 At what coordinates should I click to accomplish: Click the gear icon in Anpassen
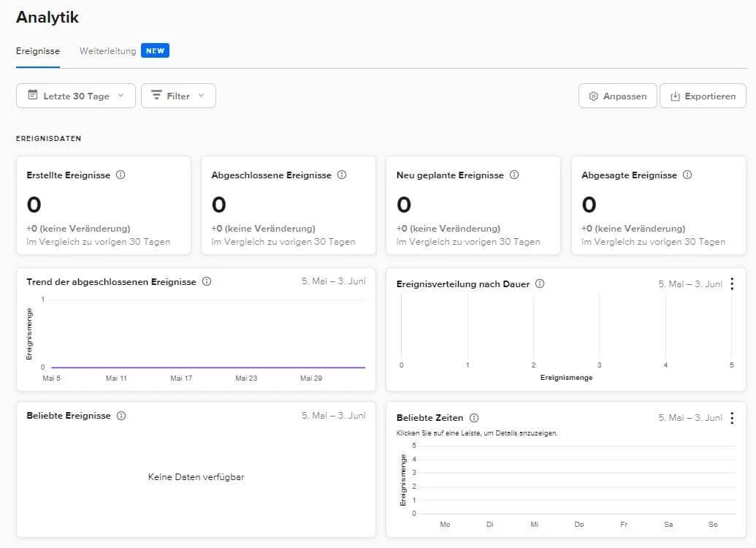594,96
